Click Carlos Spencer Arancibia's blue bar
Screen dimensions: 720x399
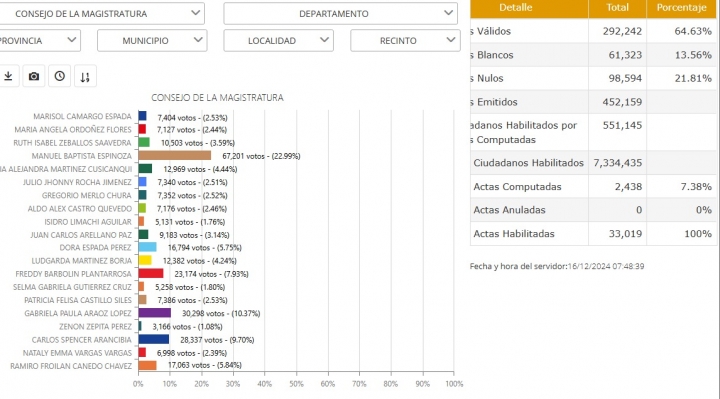153,339
